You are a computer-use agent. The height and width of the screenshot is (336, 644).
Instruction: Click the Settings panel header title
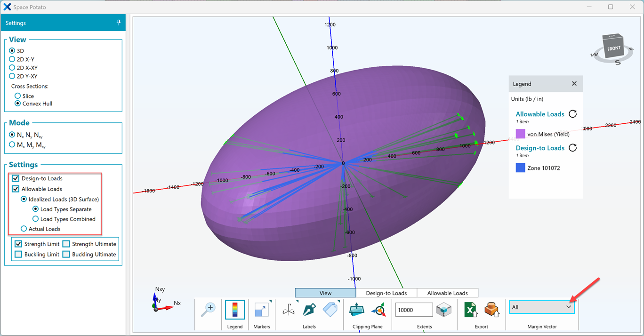(16, 23)
